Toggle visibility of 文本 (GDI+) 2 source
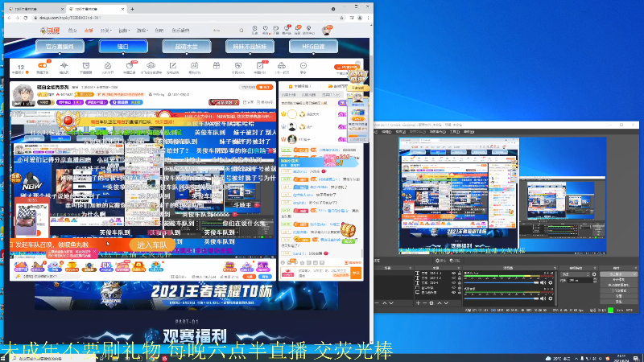 pos(453,278)
